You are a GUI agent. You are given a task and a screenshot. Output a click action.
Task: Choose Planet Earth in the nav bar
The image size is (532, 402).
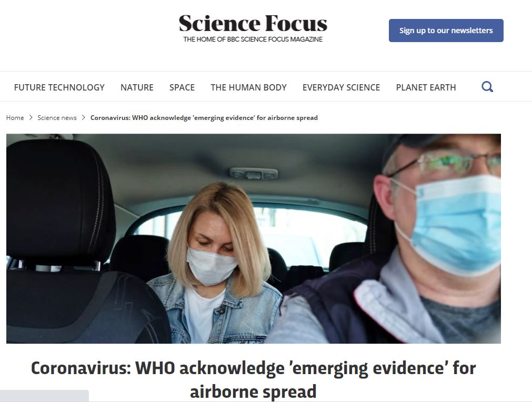tap(426, 87)
